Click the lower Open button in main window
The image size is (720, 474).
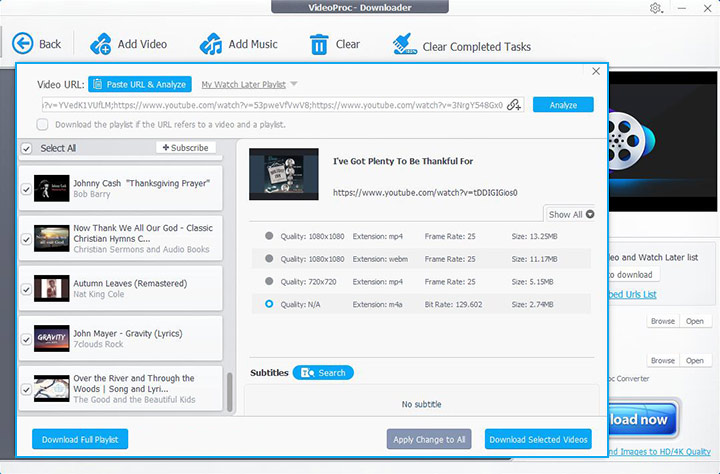(695, 361)
